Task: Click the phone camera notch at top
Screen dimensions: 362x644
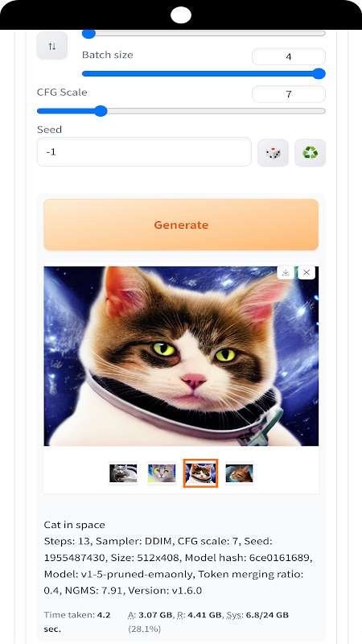Action: (181, 15)
